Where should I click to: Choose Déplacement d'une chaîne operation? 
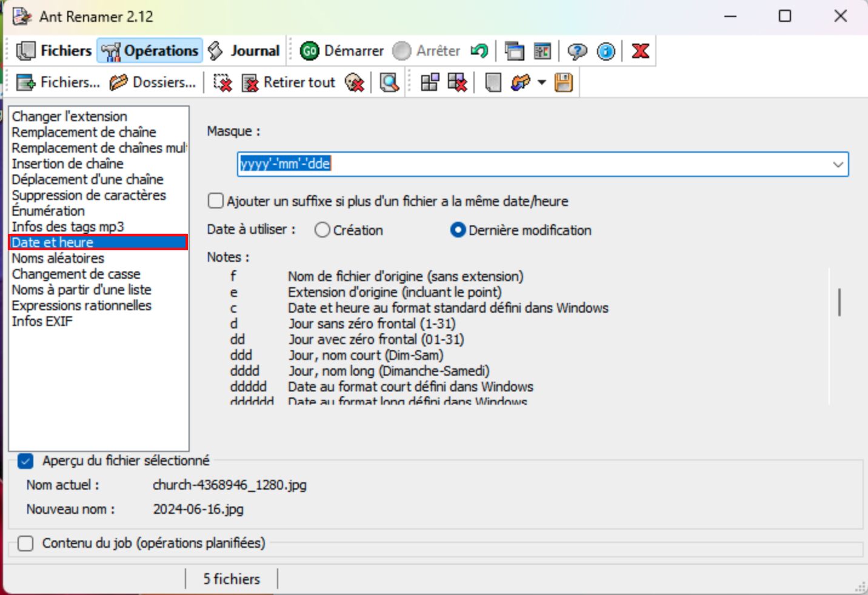click(87, 179)
